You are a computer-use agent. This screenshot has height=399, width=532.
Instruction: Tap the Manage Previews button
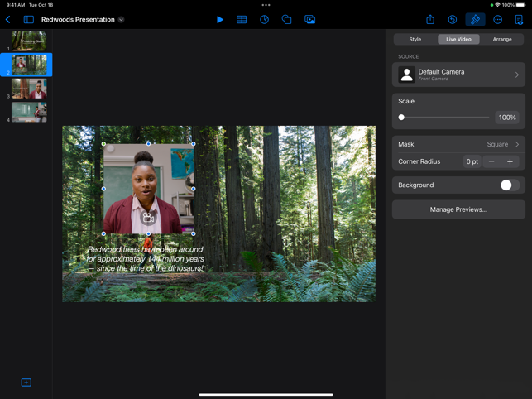(x=458, y=209)
